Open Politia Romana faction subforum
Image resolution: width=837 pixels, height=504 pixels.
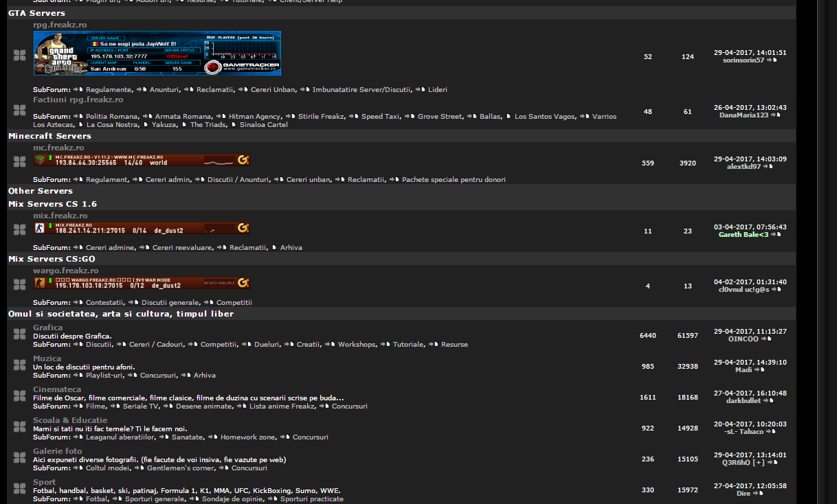tap(113, 117)
